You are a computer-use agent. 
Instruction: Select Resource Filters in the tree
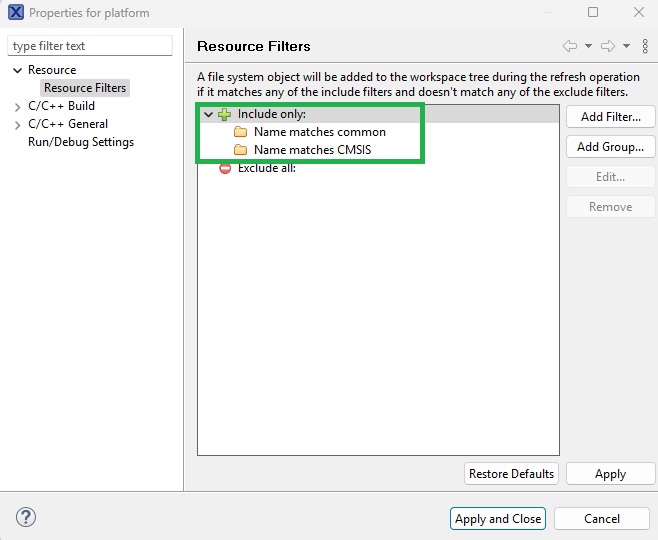(x=85, y=88)
